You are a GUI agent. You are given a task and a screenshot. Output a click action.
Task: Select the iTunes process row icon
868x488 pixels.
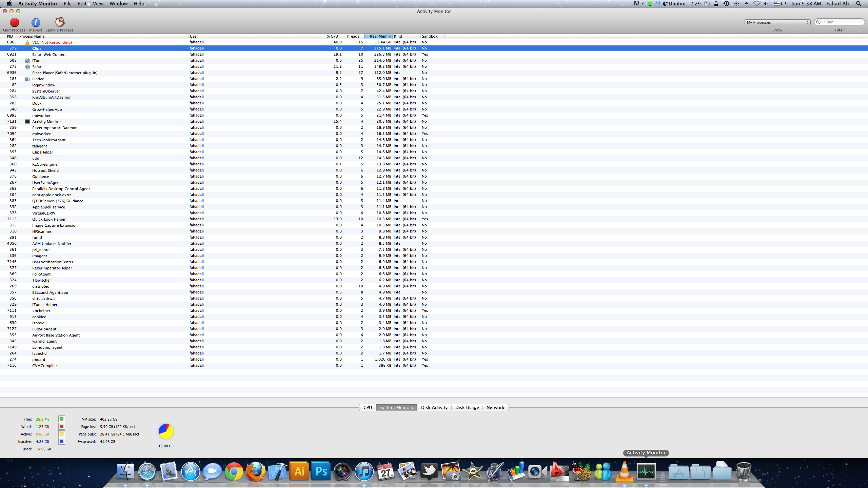pos(27,61)
